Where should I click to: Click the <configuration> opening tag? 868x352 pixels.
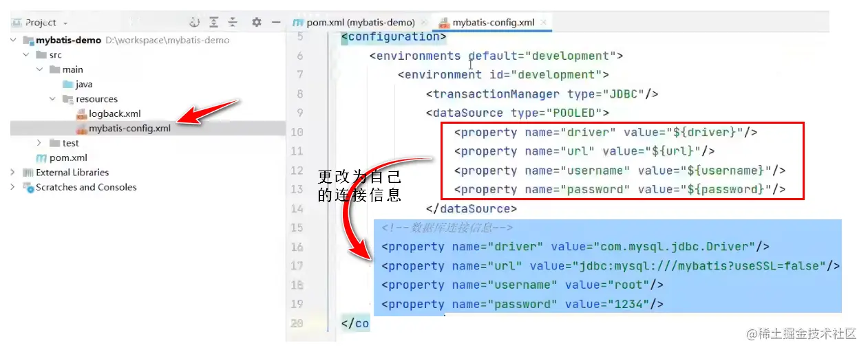394,37
